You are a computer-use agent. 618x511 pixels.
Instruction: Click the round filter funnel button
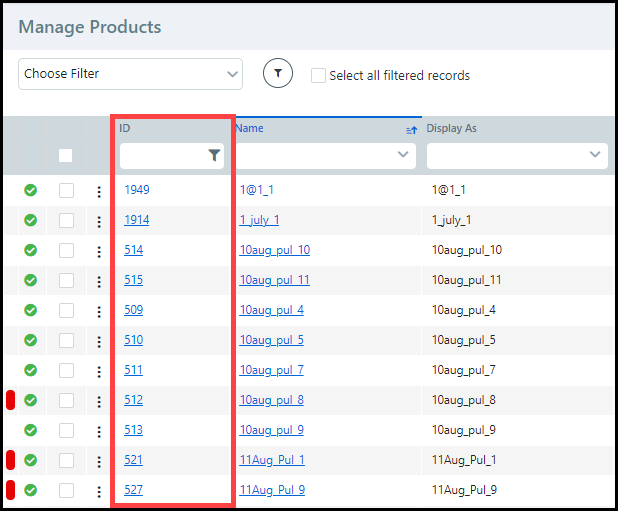click(x=278, y=74)
